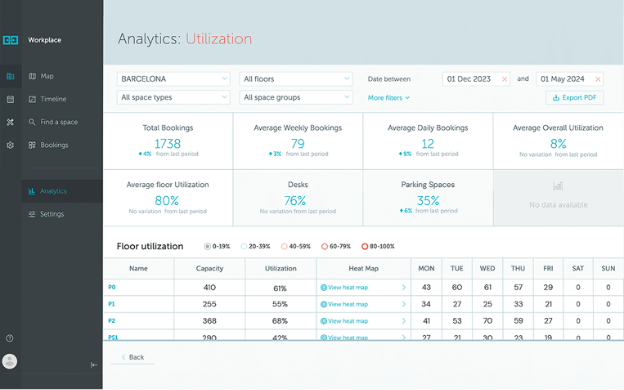
Task: Collapse the sidebar with arrow icon
Action: (x=94, y=365)
